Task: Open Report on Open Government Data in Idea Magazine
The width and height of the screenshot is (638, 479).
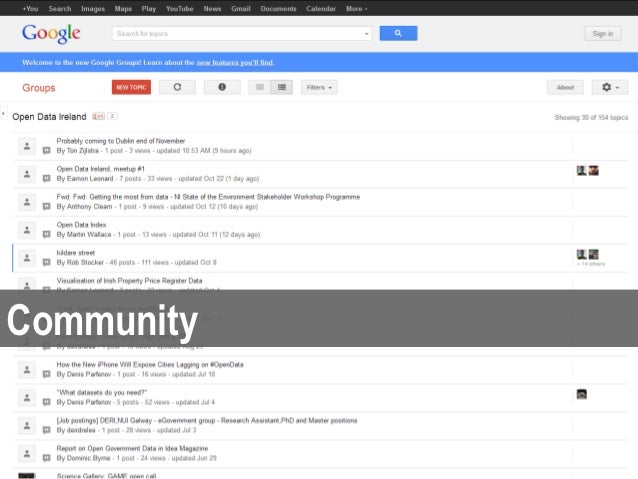Action: [132, 448]
